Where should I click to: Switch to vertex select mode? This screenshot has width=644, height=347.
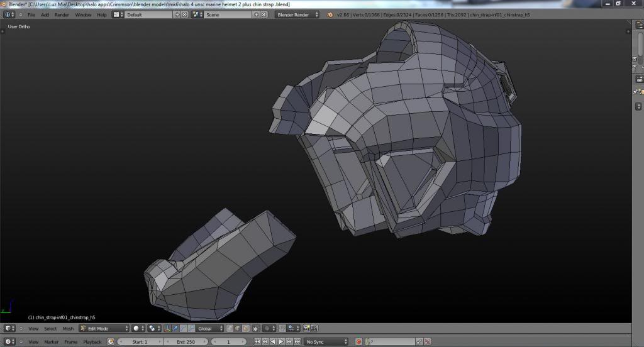point(230,328)
